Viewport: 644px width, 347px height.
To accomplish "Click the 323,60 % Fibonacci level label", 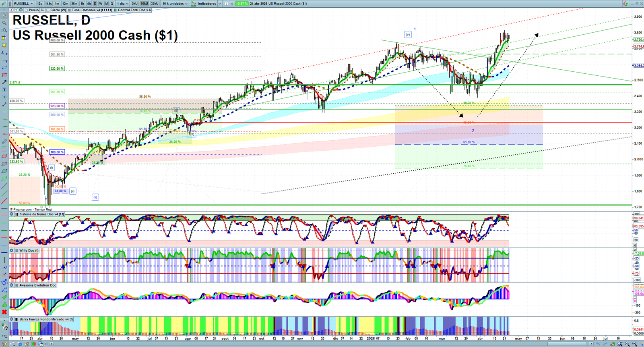I will 57,69.
